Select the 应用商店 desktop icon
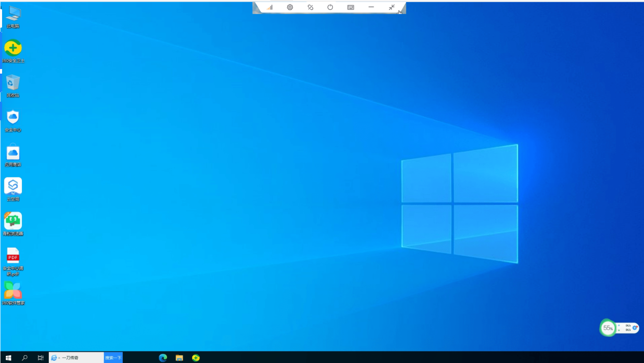 [x=13, y=155]
